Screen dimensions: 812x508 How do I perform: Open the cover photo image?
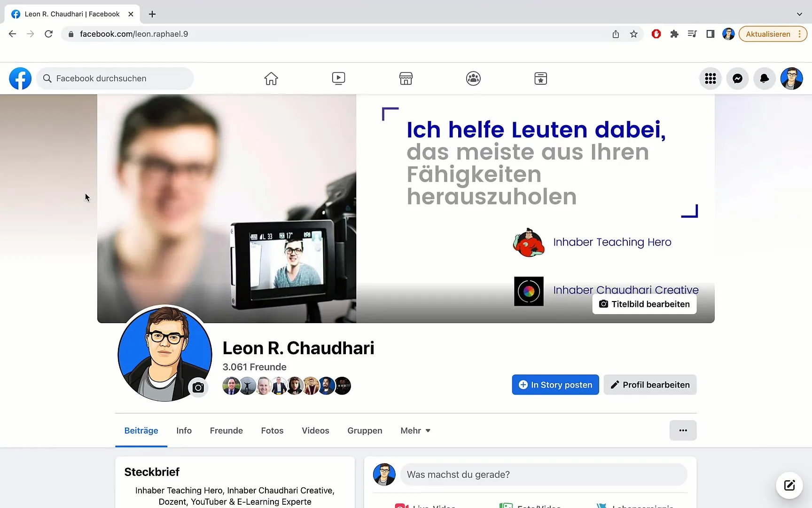click(x=406, y=208)
